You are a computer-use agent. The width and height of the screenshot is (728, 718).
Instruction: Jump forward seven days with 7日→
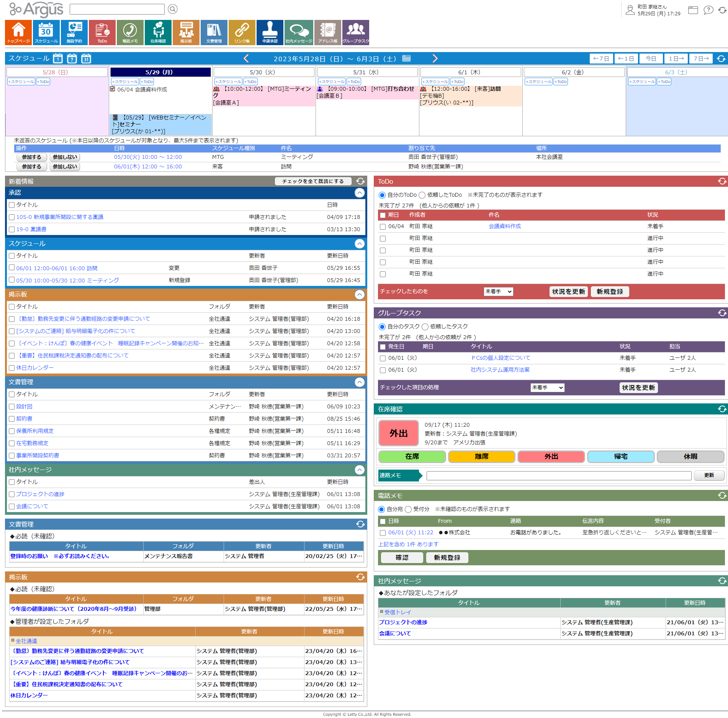701,59
